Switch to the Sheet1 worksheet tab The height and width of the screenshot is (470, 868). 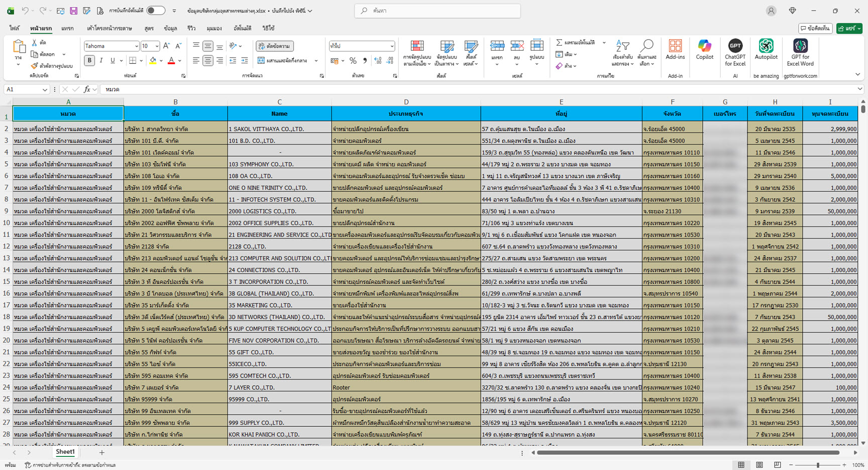(x=65, y=452)
